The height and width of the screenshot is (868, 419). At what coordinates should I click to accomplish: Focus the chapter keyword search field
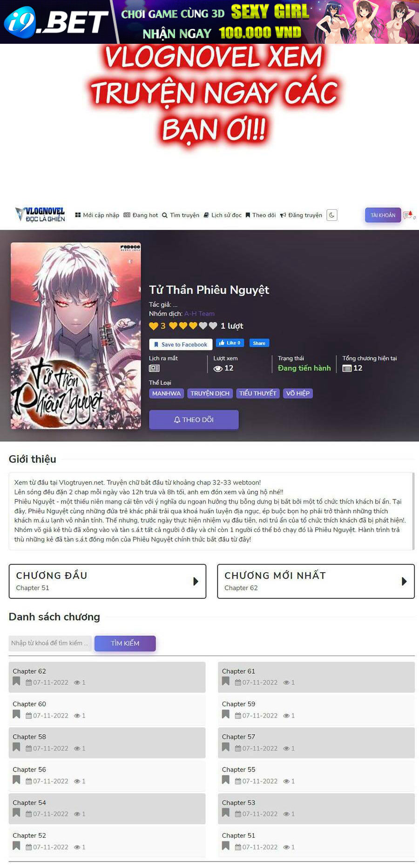50,643
